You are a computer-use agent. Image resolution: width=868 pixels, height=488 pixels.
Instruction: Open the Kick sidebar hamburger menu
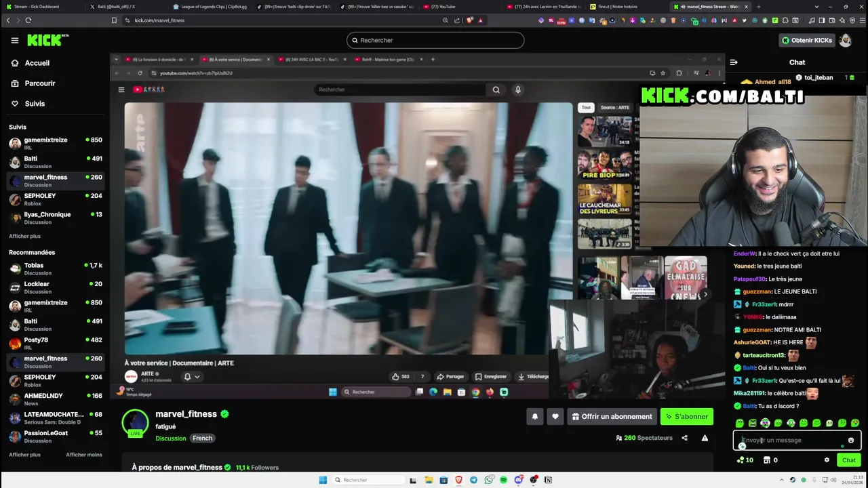[14, 40]
